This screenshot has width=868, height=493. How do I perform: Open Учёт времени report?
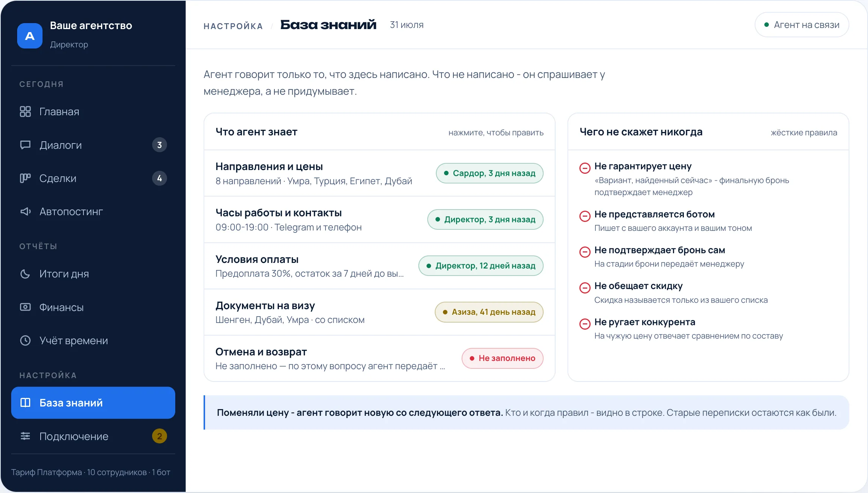(x=93, y=340)
